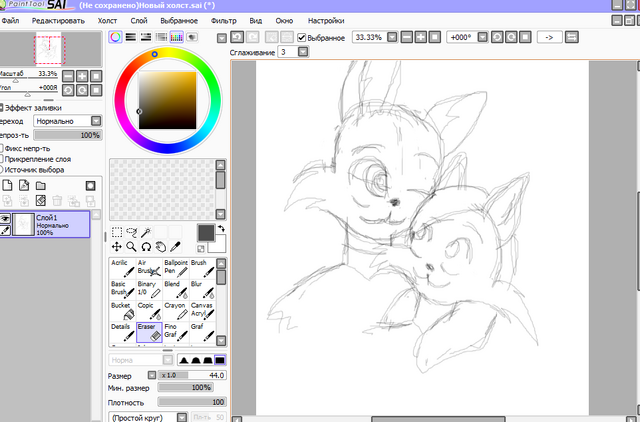640x422 pixels.
Task: Pick the Ballpoint Pen tool
Action: pos(176,268)
